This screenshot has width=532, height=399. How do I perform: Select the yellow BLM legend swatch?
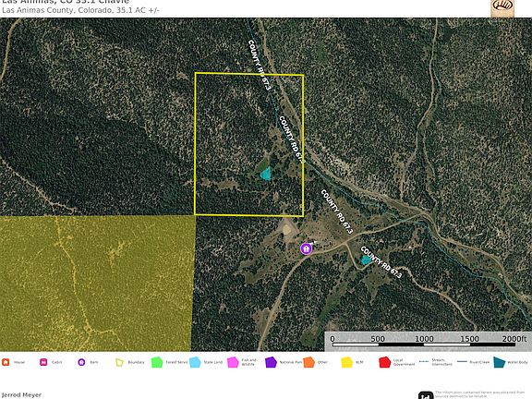(346, 362)
